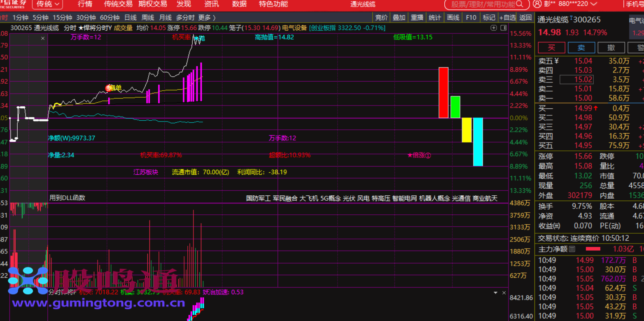This screenshot has height=321, width=644.
Task: Add stock via +自选 button
Action: (x=507, y=18)
